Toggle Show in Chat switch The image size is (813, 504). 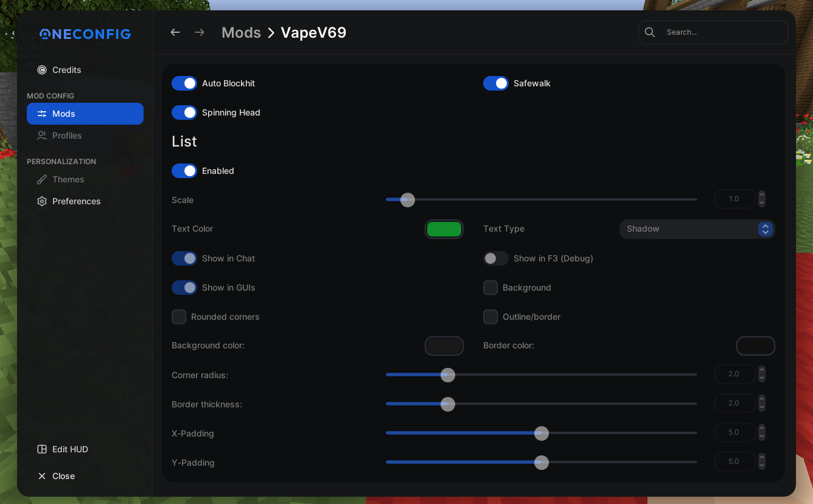184,258
